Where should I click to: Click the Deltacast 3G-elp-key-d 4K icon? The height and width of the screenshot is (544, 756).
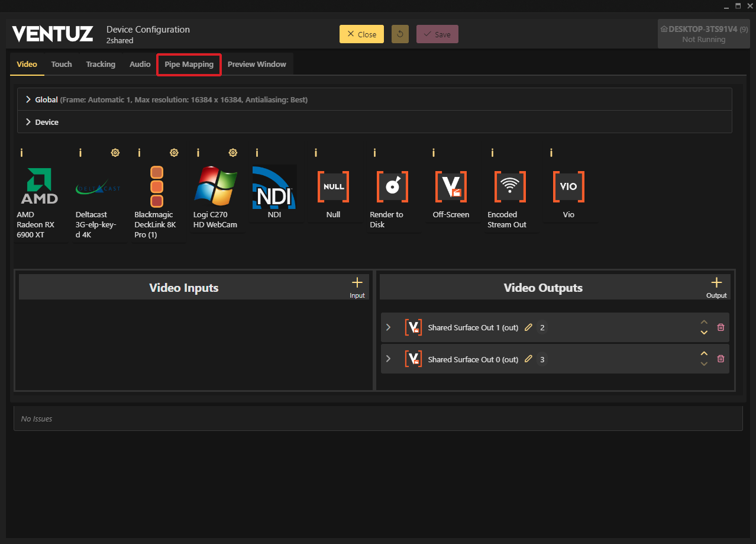(x=98, y=188)
